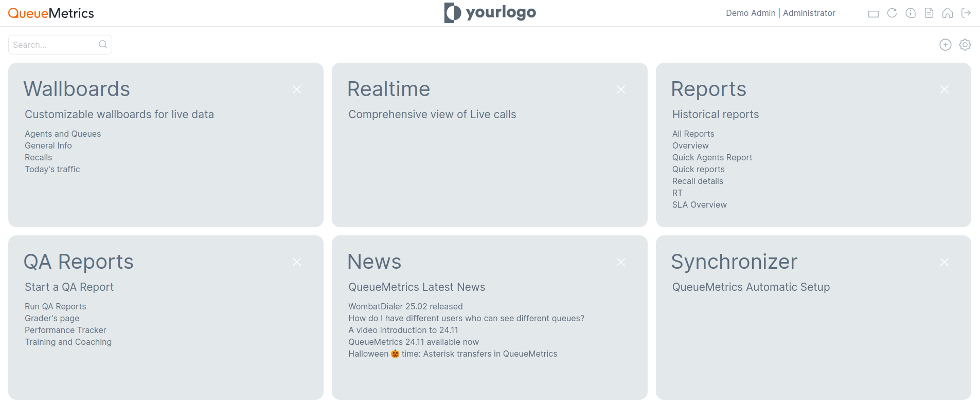The width and height of the screenshot is (980, 407).
Task: Open Agents and Queues wallboard
Action: click(x=63, y=134)
